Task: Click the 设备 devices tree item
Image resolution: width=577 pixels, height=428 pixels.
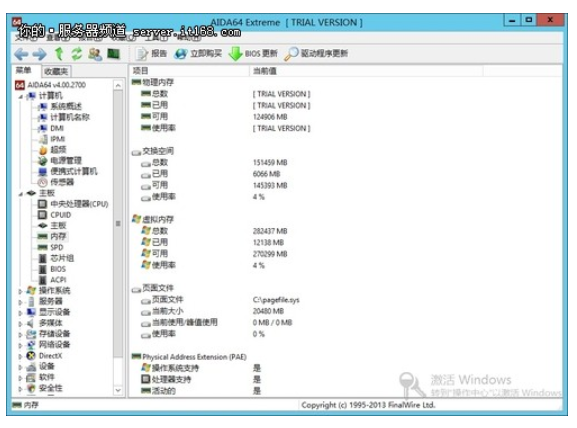Action: click(x=40, y=367)
